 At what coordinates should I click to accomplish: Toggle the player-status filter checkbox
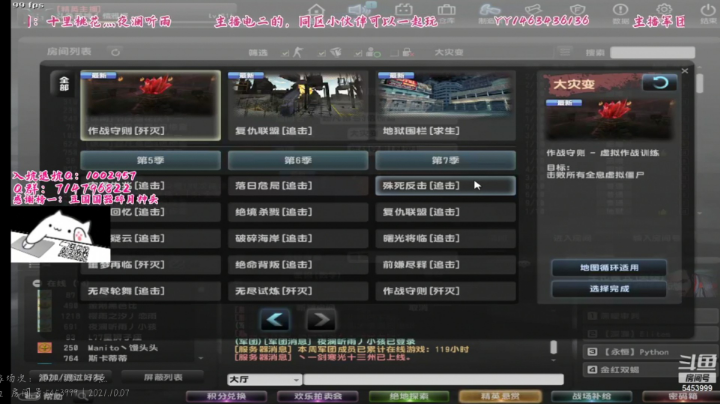click(358, 53)
